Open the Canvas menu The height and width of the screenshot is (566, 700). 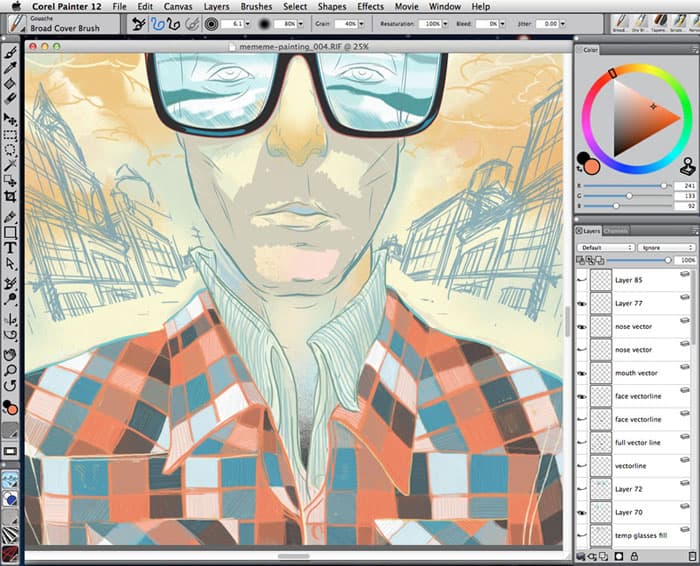pos(178,6)
